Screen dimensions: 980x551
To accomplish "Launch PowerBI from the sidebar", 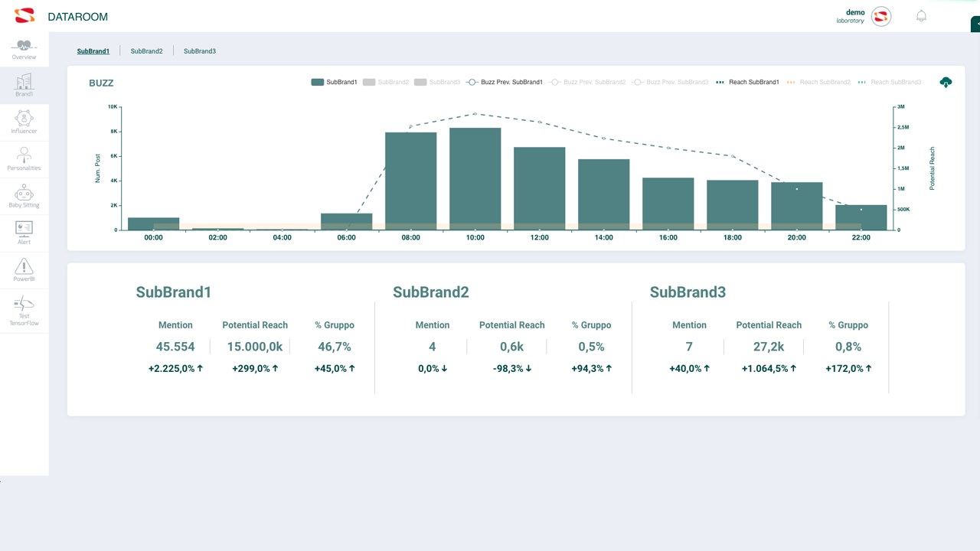I will click(24, 270).
